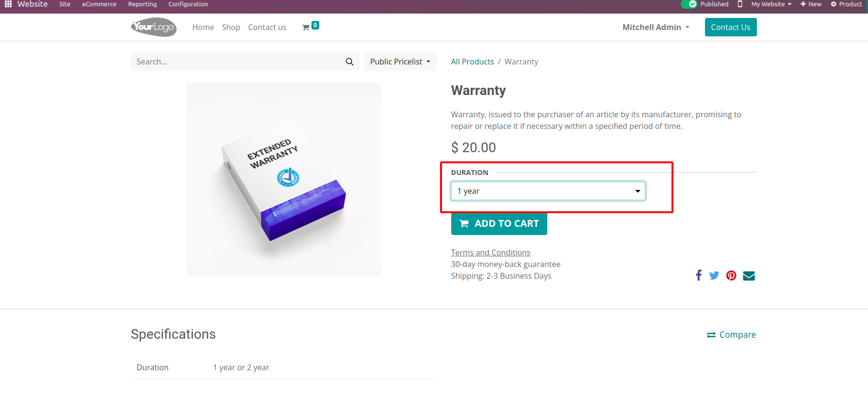Viewport: 868px width, 409px height.
Task: Click the mobile preview icon
Action: pos(740,4)
